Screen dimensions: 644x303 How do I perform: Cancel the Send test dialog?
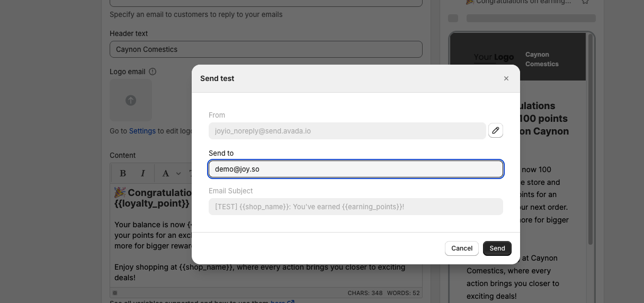click(x=461, y=248)
